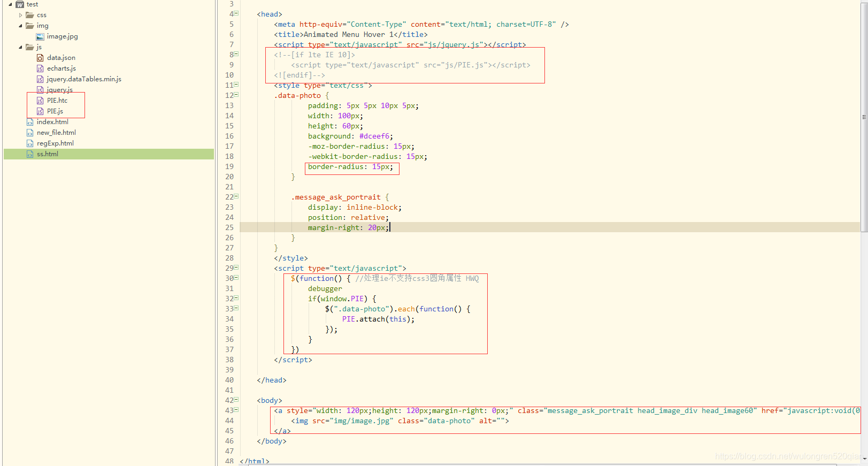Click the display: inline-block line

[x=355, y=207]
